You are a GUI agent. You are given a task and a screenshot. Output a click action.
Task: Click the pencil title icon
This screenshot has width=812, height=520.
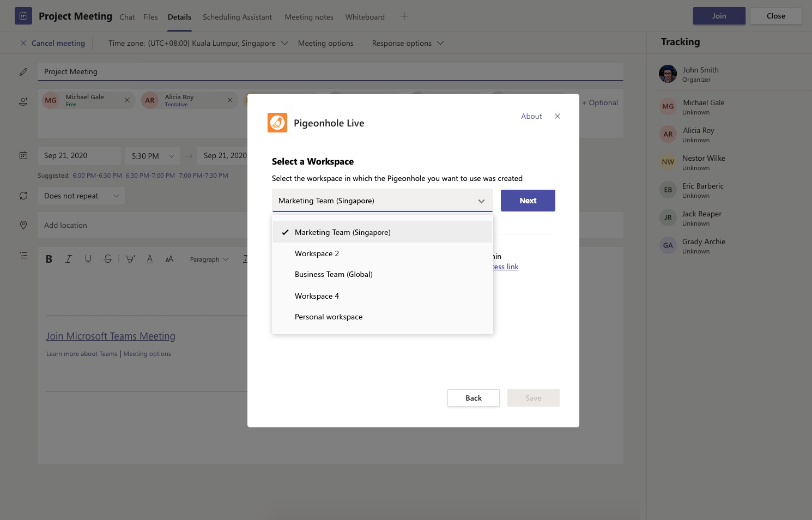click(23, 72)
